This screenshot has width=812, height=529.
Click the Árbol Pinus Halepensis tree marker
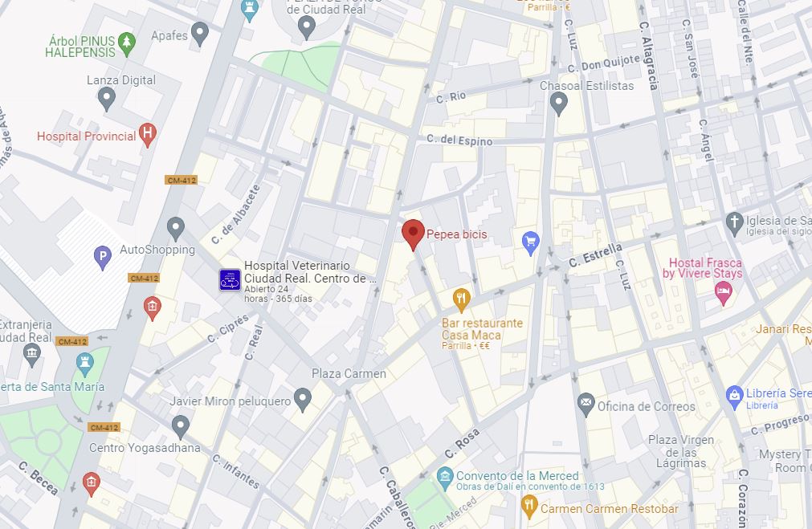click(126, 44)
